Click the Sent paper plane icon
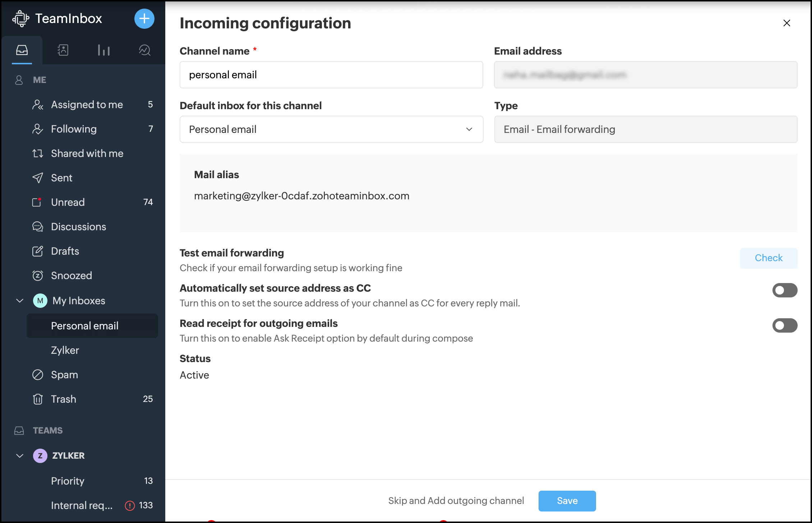This screenshot has width=812, height=523. [38, 178]
